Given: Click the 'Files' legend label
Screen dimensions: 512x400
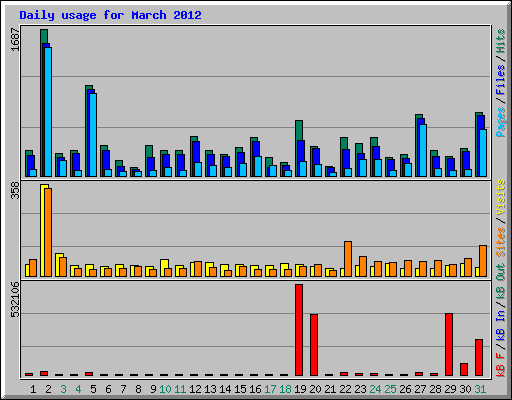Looking at the screenshot, I should [501, 80].
